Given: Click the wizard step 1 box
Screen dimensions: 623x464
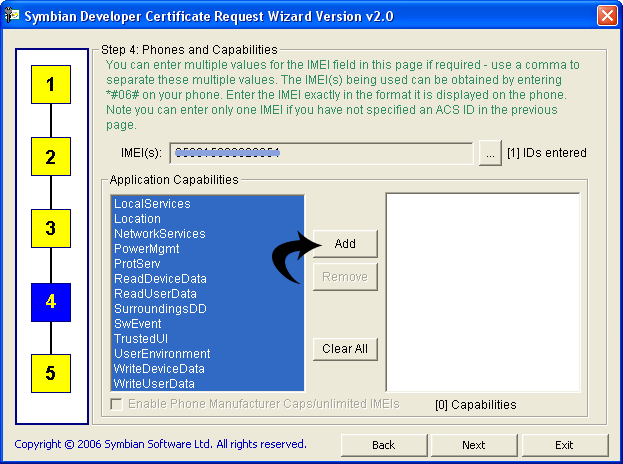Looking at the screenshot, I should point(51,85).
